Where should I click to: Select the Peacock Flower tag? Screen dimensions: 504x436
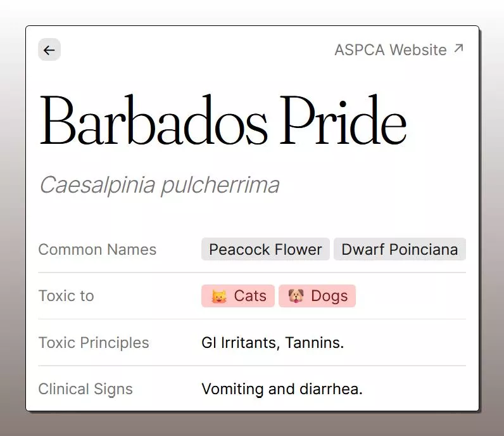coord(265,249)
